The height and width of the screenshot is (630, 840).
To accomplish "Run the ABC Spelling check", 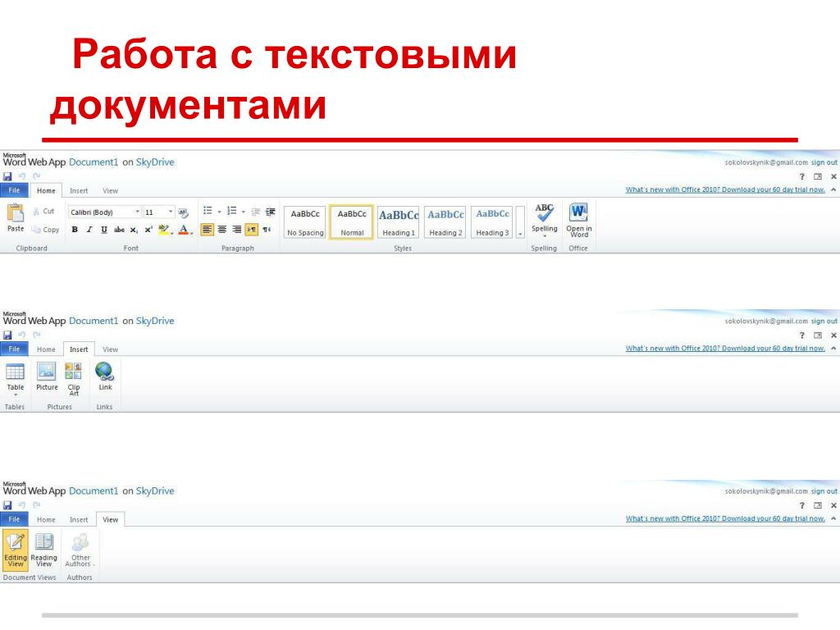I will (545, 212).
